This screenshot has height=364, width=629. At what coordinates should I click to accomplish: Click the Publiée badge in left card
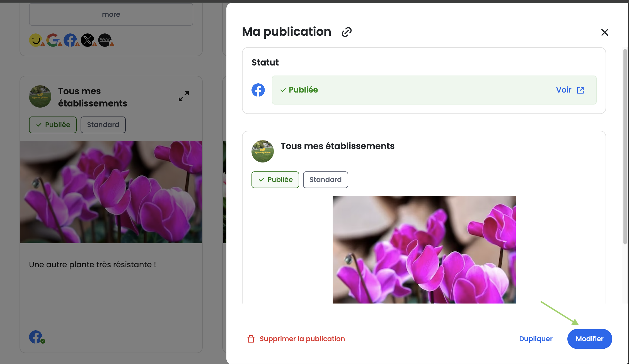coord(53,125)
